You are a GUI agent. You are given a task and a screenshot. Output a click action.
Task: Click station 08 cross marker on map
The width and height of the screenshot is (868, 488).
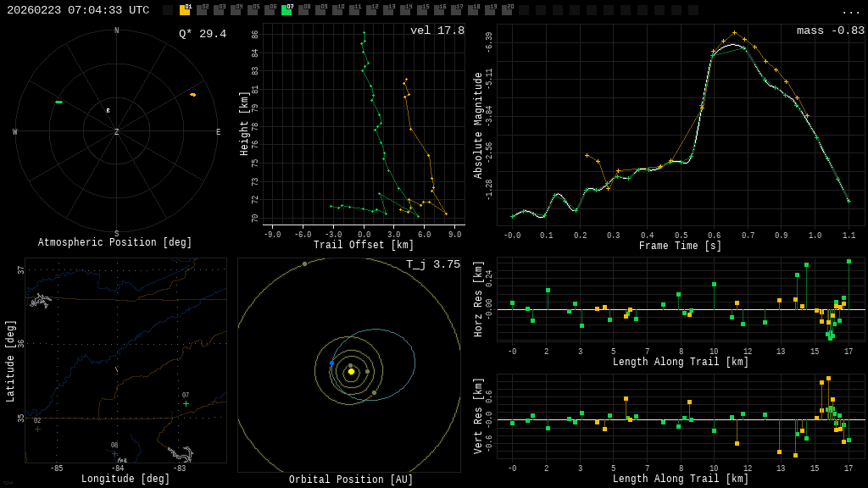click(114, 454)
